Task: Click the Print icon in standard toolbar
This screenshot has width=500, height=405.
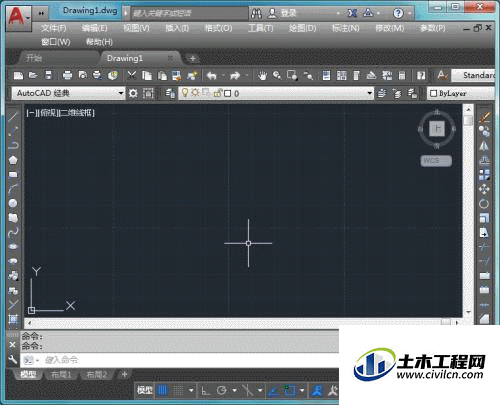Action: (67, 75)
